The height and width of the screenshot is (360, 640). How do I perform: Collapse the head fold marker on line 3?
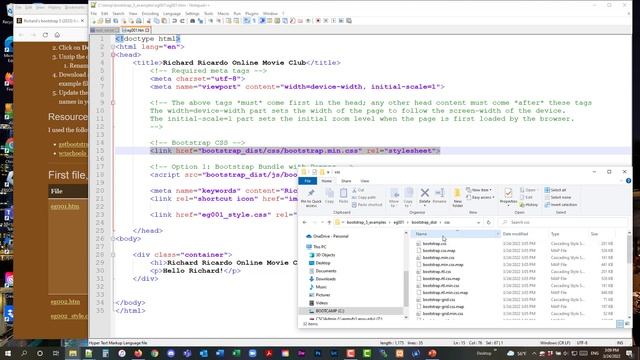point(113,55)
